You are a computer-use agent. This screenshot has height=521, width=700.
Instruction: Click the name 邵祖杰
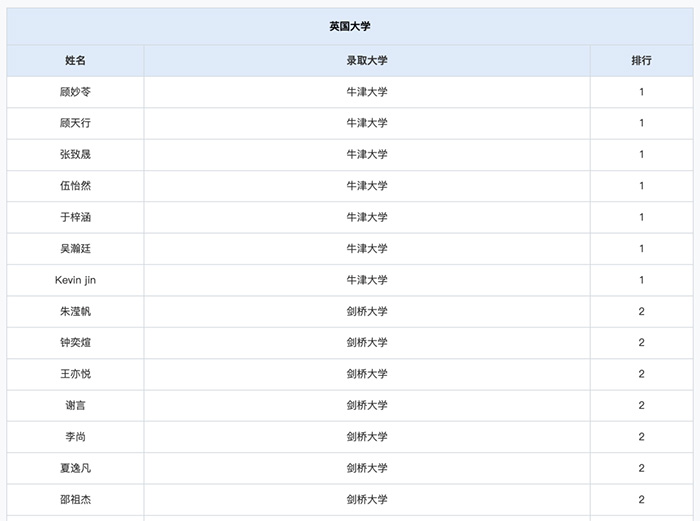[76, 499]
